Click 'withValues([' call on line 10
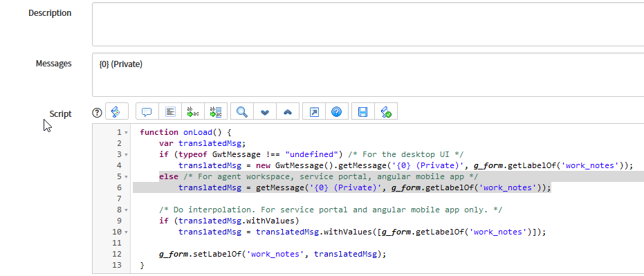This screenshot has height=276, width=644. (x=352, y=232)
